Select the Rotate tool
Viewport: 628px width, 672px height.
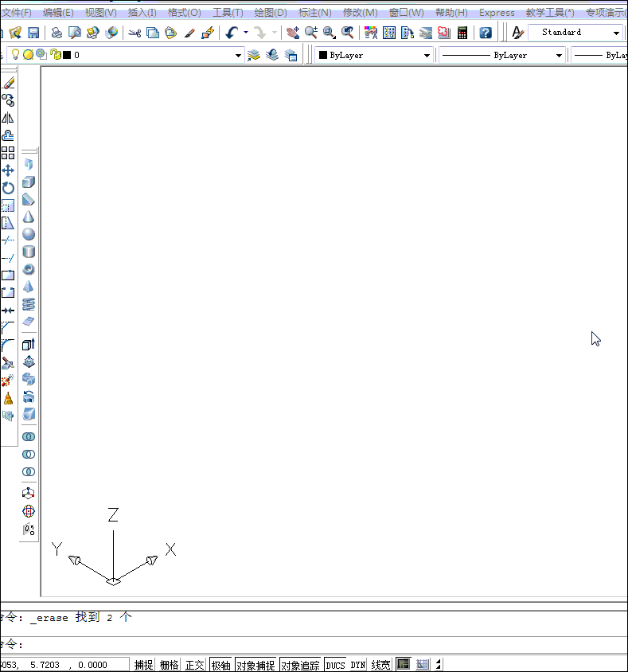point(8,188)
